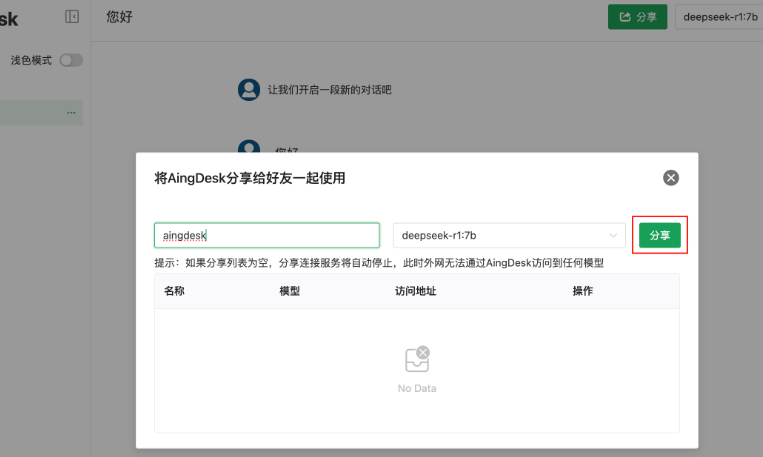Open the three-dot menu on selected chat
The height and width of the screenshot is (457, 763).
(71, 112)
